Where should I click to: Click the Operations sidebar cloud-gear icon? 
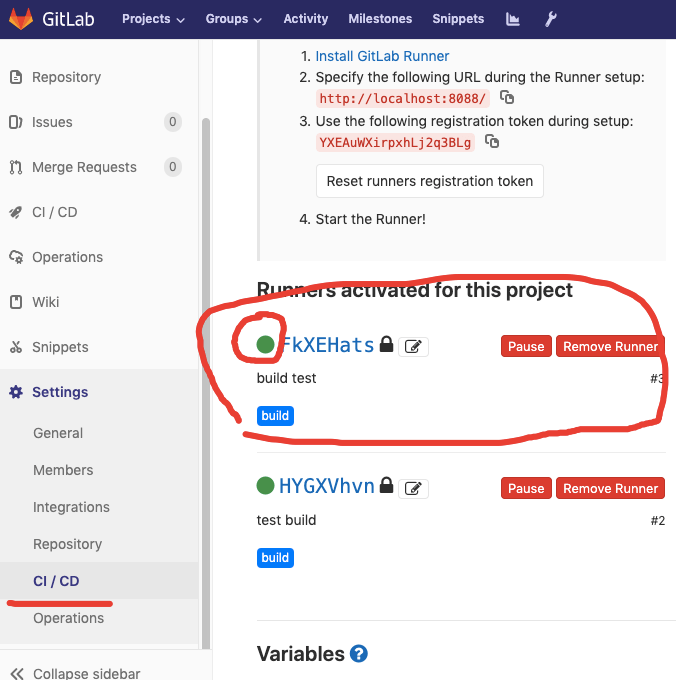point(16,257)
